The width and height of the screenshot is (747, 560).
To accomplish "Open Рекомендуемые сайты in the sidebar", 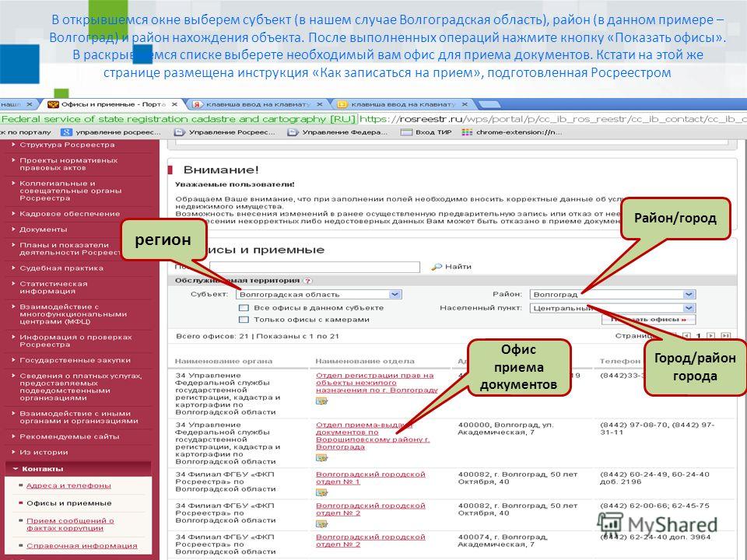I will pos(69,436).
